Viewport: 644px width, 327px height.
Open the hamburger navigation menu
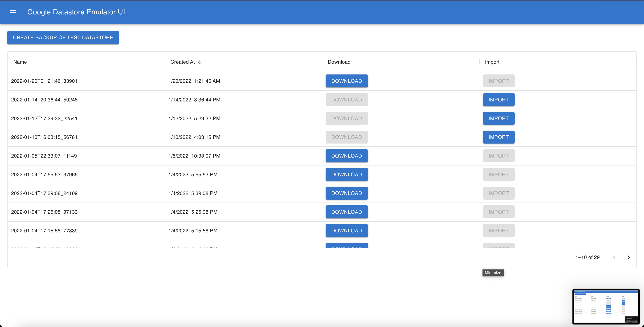click(x=13, y=12)
